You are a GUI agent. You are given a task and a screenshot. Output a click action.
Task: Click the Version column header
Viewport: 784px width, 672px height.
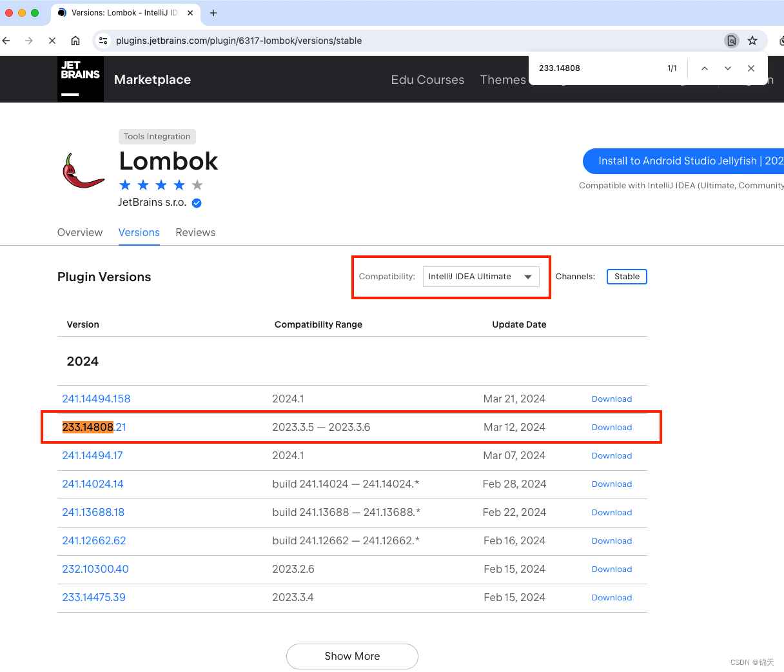pos(83,324)
